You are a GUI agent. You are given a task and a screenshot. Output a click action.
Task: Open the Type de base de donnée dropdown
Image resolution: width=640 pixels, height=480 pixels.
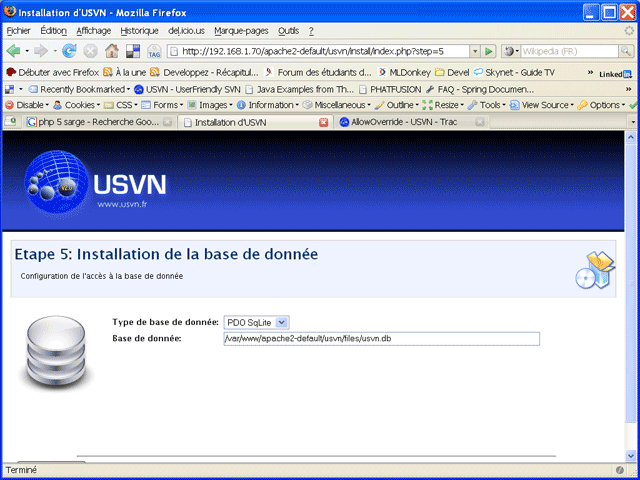coord(257,322)
